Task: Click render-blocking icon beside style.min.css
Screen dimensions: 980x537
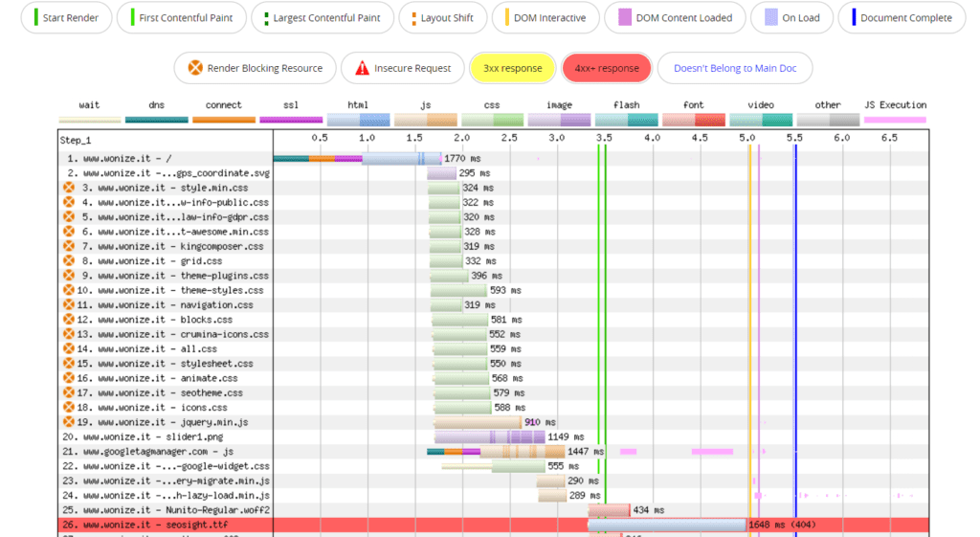Action: pyautogui.click(x=69, y=188)
